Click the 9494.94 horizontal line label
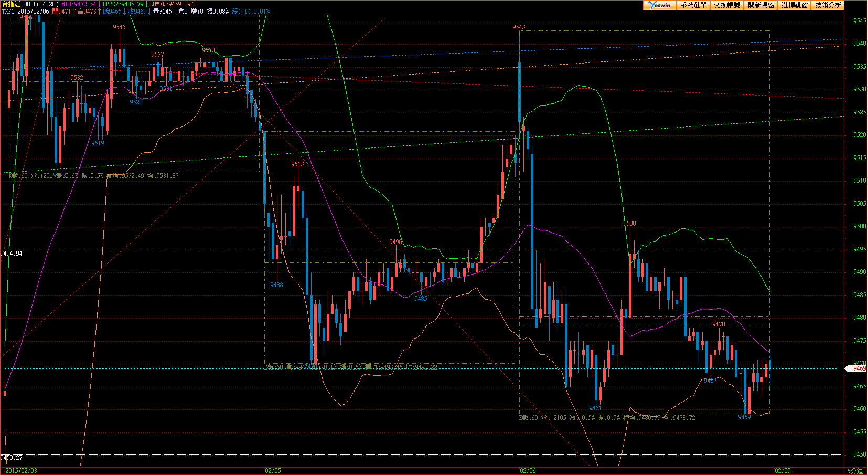 [x=12, y=254]
